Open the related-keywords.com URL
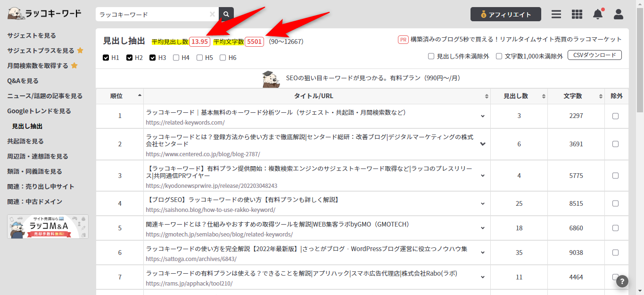Viewport: 644px width, 295px height. (185, 123)
